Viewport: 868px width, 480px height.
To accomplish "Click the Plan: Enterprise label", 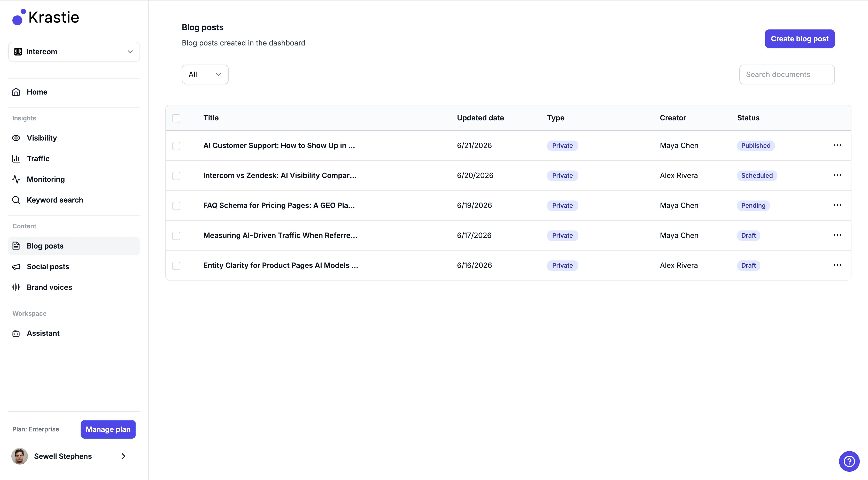I will (36, 429).
